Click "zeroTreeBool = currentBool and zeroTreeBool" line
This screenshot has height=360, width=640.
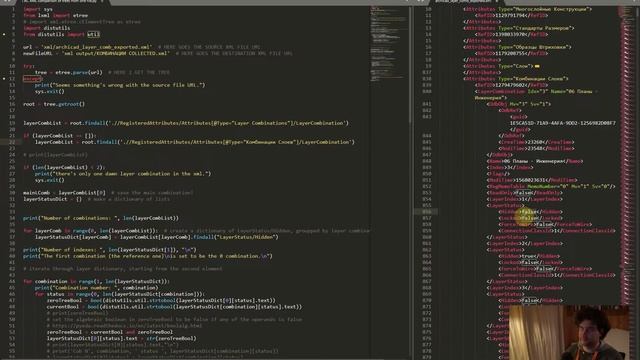(x=109, y=332)
